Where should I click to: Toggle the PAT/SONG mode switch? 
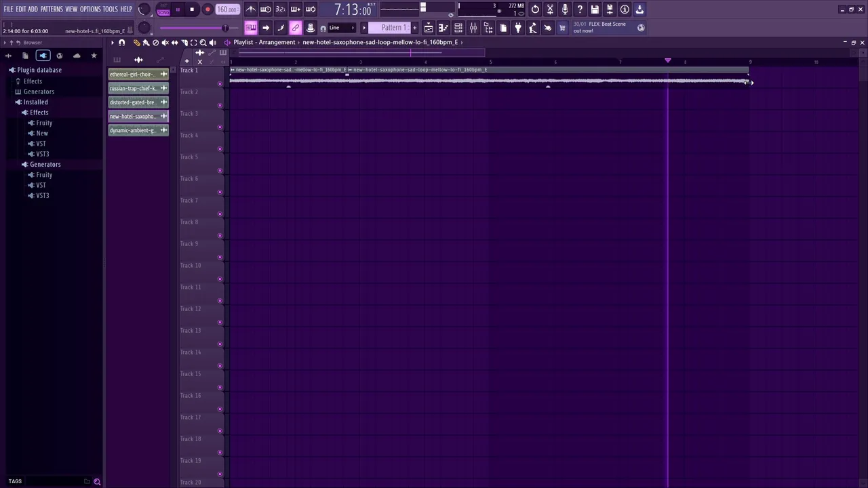click(163, 9)
